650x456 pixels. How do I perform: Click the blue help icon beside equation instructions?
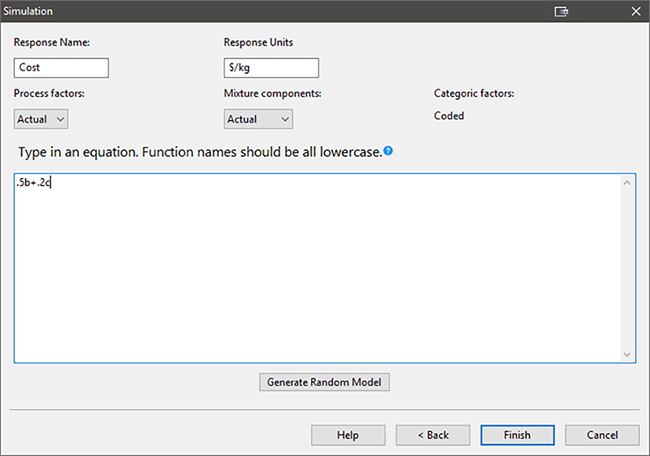[388, 152]
